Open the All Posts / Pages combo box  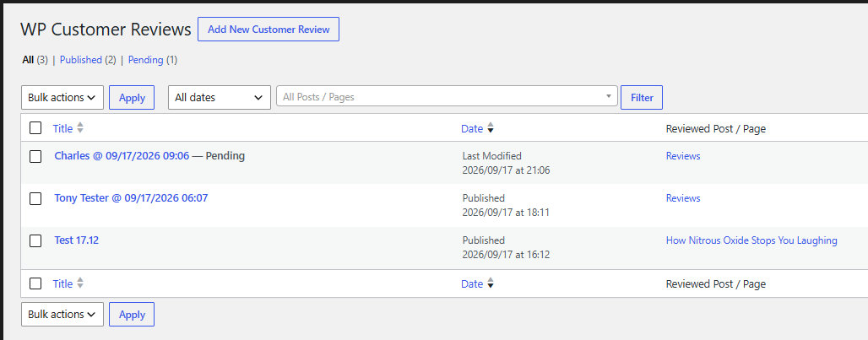coord(448,96)
